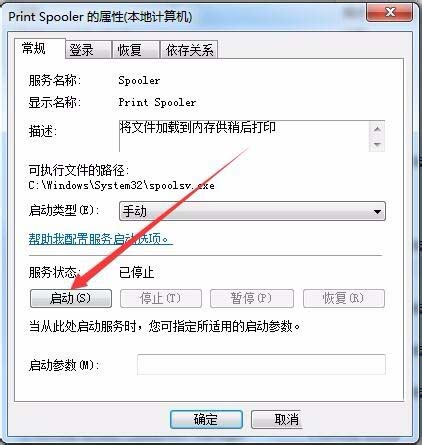
Task: Start the service with 启动(S) button
Action: [71, 298]
